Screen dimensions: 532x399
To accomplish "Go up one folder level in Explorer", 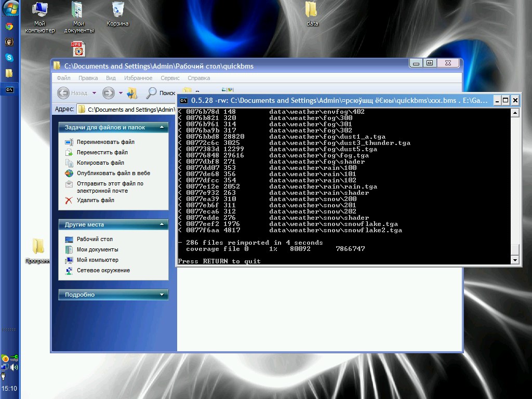I will click(132, 92).
